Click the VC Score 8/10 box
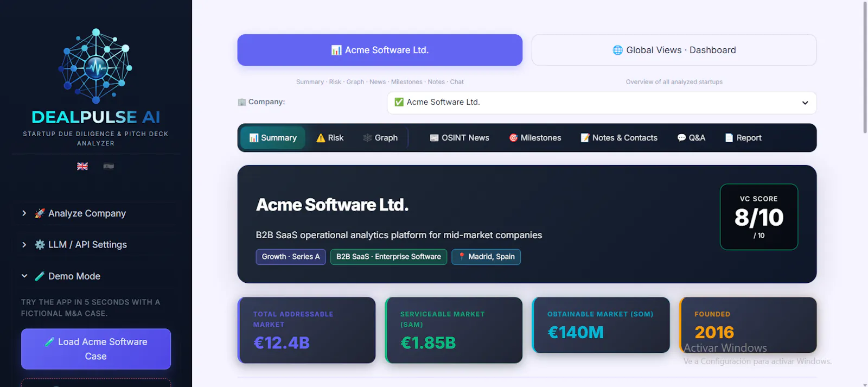This screenshot has width=868, height=387. coord(759,217)
